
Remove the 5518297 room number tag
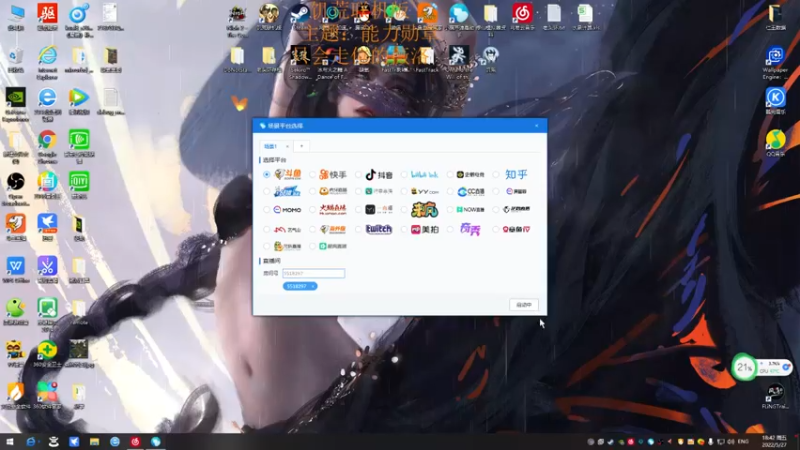pyautogui.click(x=313, y=286)
